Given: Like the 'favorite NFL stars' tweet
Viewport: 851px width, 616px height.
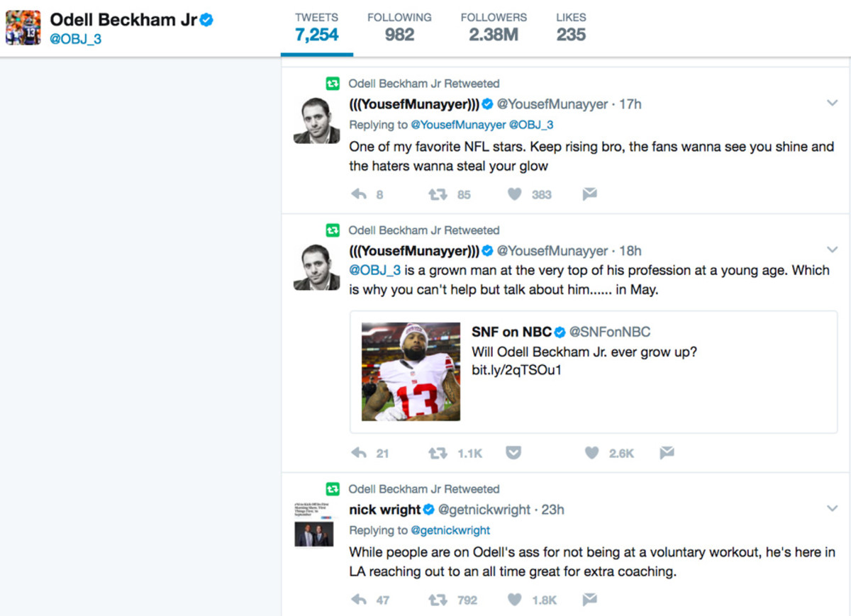Looking at the screenshot, I should point(515,194).
